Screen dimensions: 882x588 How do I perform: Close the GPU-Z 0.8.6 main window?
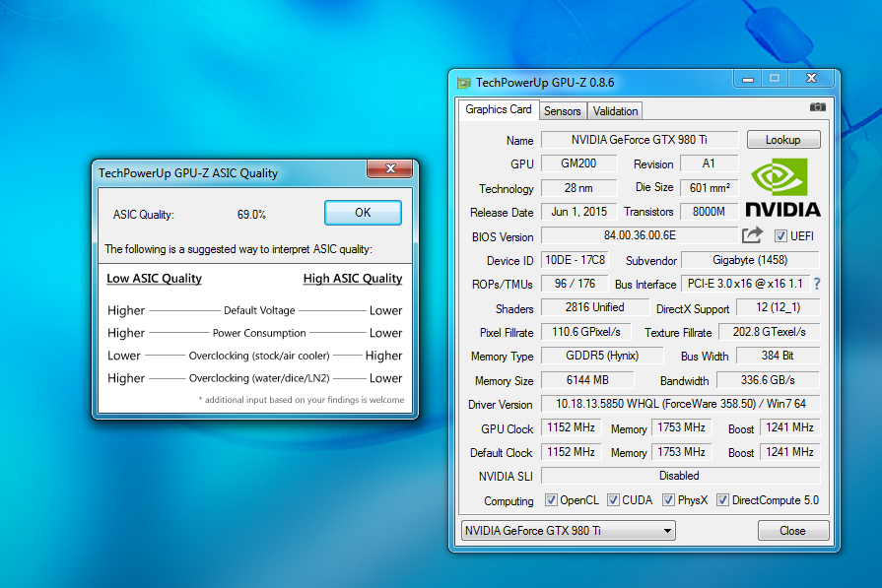click(x=811, y=78)
